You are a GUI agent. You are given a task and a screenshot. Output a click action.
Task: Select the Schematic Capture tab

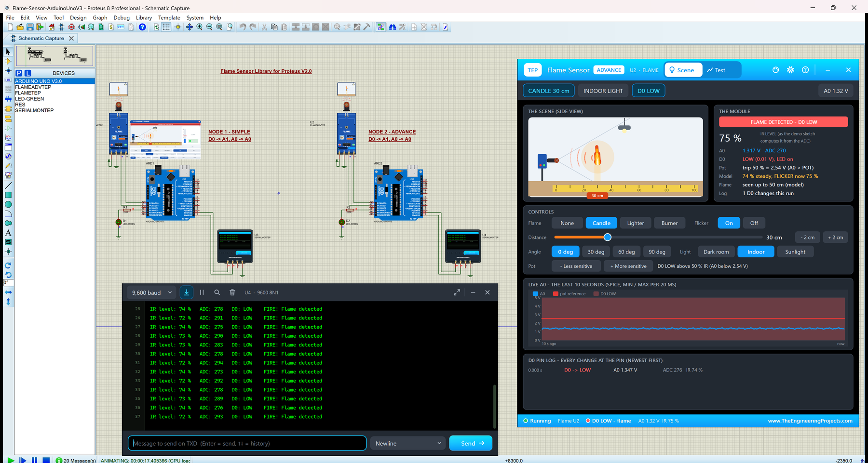(41, 38)
